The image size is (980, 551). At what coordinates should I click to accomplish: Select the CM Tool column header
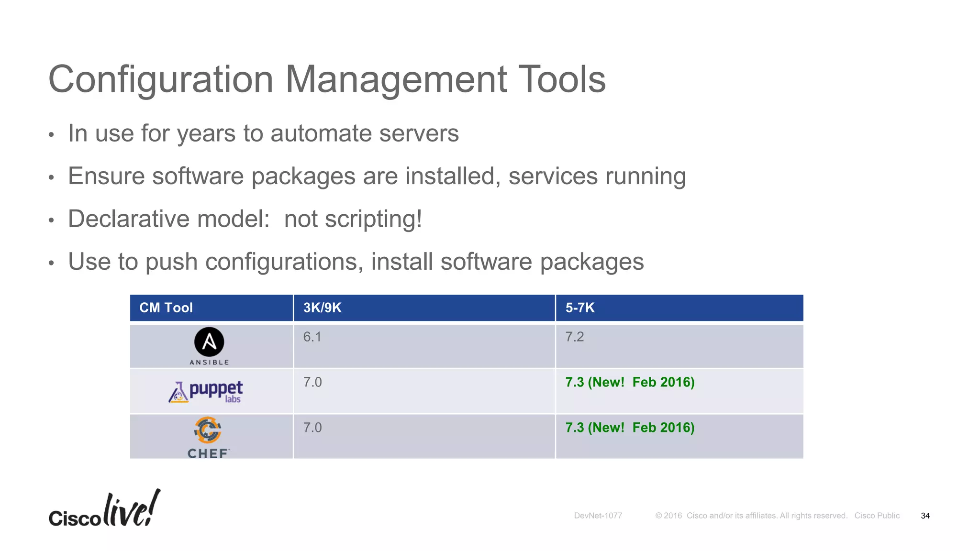pos(166,308)
